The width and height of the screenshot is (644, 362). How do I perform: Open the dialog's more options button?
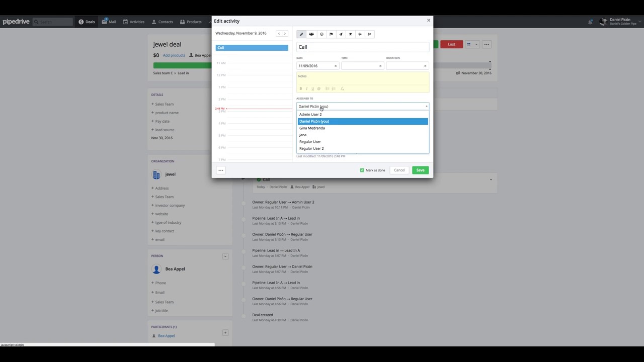pos(220,170)
